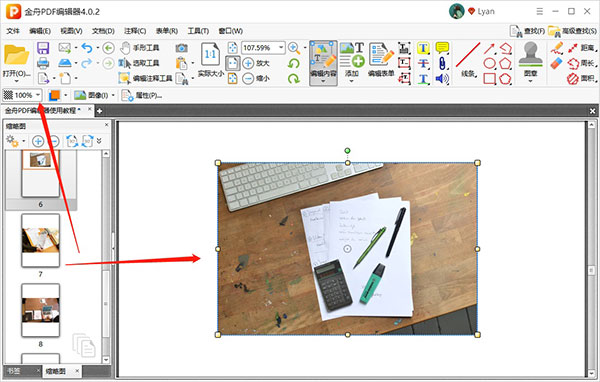
Task: Open the 注释(C) menu
Action: pyautogui.click(x=135, y=31)
